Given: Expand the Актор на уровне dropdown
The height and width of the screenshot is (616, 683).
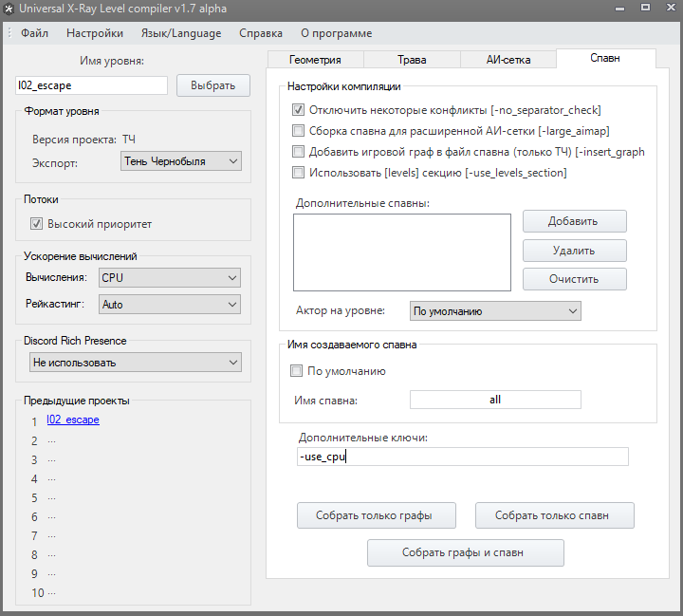Looking at the screenshot, I should click(495, 310).
